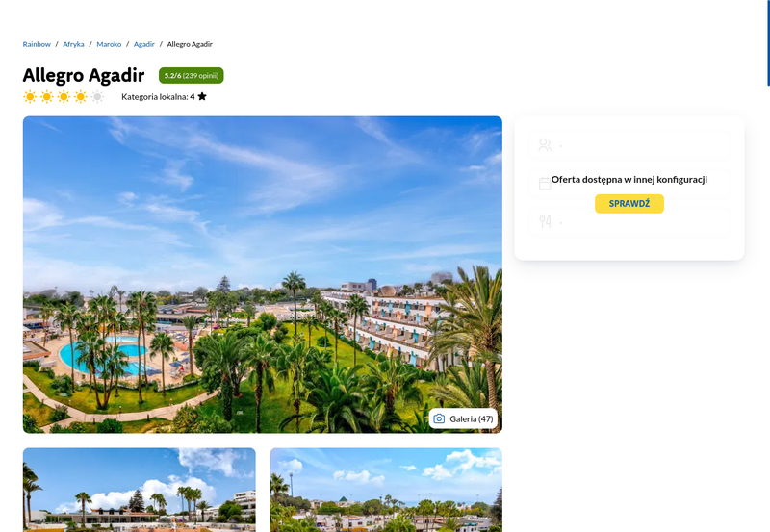Click the black star category icon
Image resolution: width=770 pixels, height=532 pixels.
pyautogui.click(x=202, y=96)
